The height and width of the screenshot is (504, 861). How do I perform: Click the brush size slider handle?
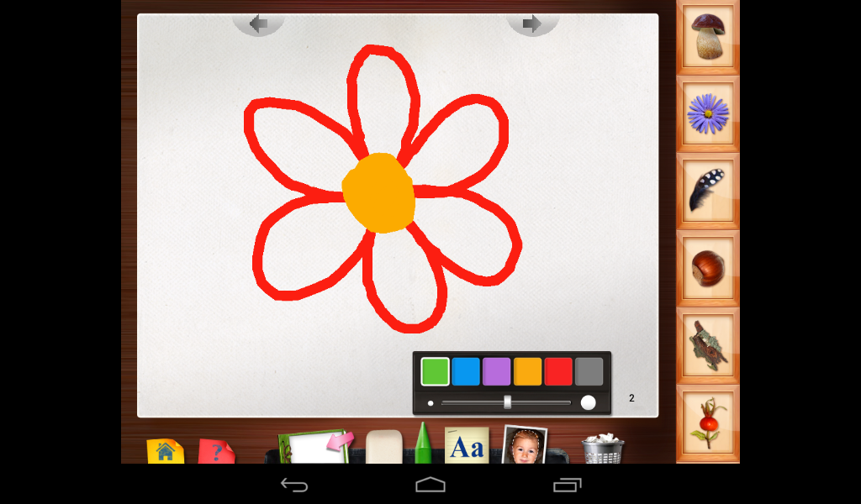coord(507,402)
